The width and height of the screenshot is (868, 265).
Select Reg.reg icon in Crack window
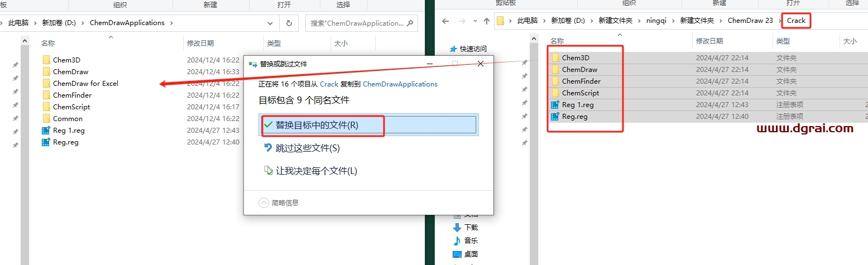555,116
